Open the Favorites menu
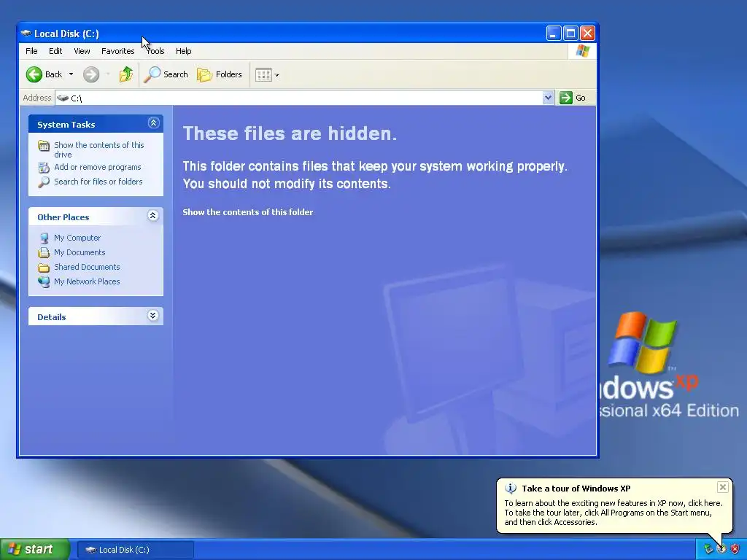This screenshot has height=560, width=747. click(117, 51)
